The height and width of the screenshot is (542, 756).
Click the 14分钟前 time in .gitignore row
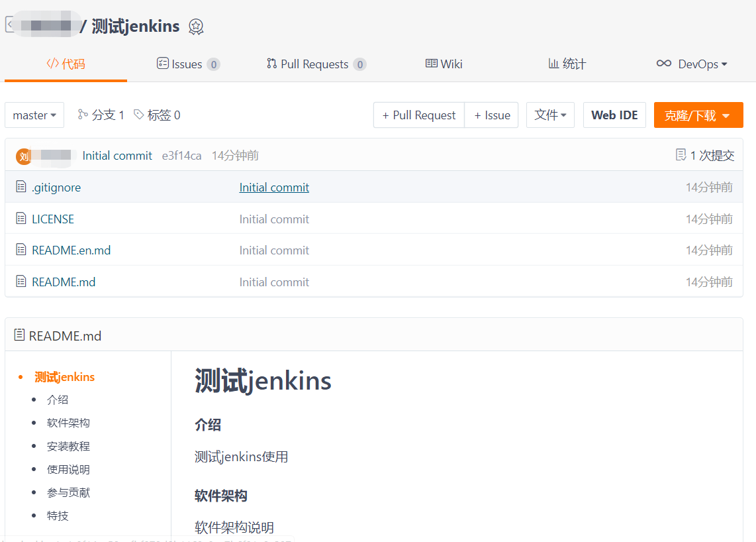tap(709, 188)
